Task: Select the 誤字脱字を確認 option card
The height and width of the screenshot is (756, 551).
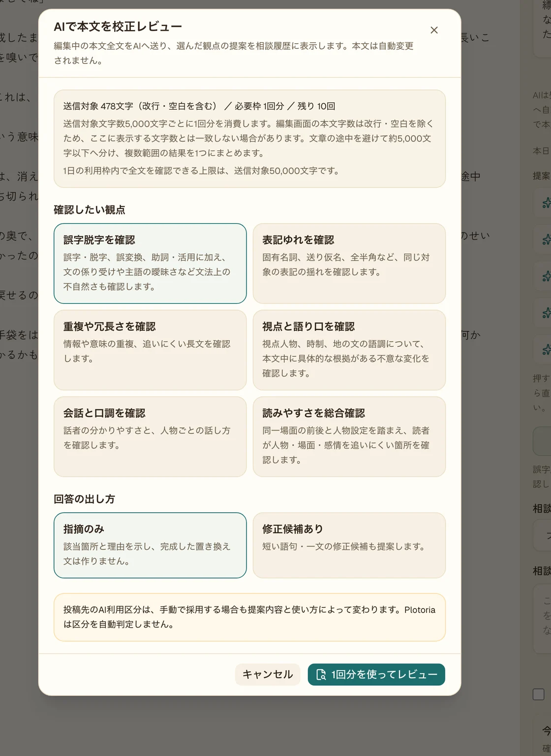Action: click(150, 263)
